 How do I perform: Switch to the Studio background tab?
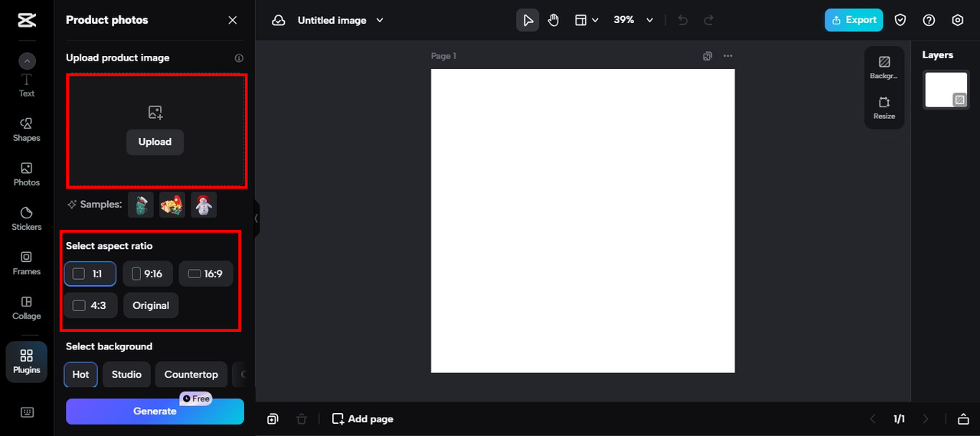click(x=126, y=375)
